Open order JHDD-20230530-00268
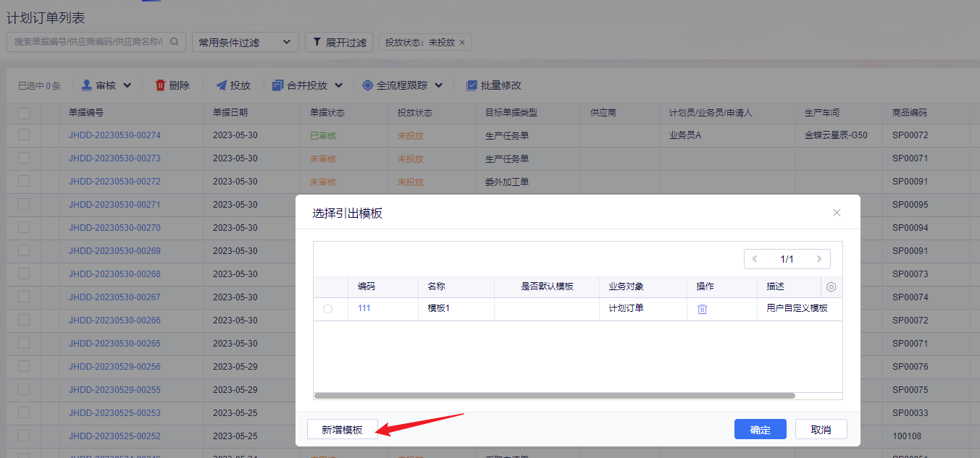Image resolution: width=980 pixels, height=458 pixels. point(114,273)
